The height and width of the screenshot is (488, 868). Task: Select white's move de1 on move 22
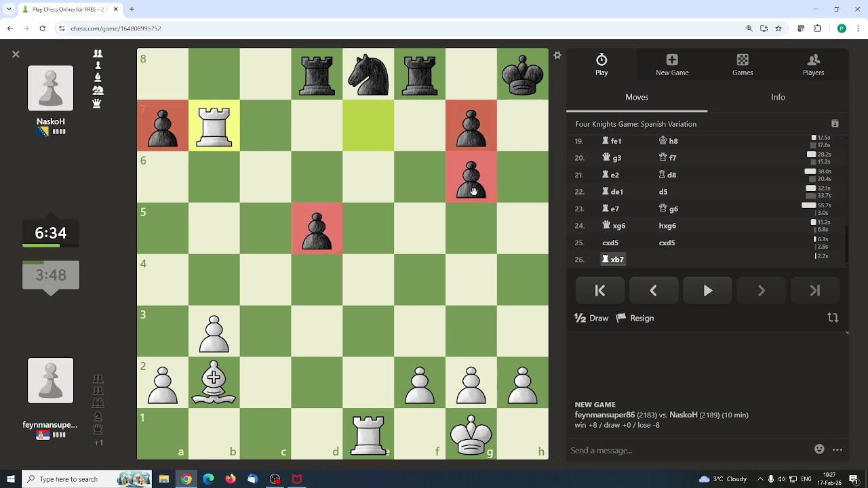tap(612, 192)
